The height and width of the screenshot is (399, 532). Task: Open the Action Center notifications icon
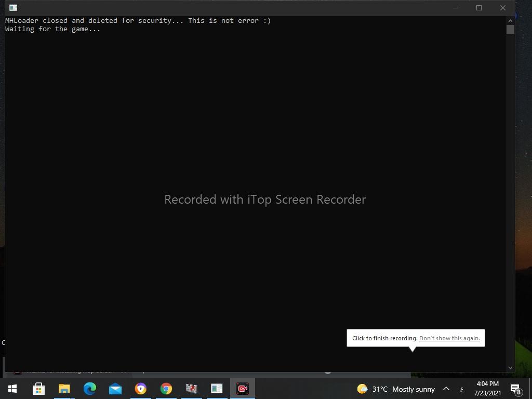[x=516, y=389]
